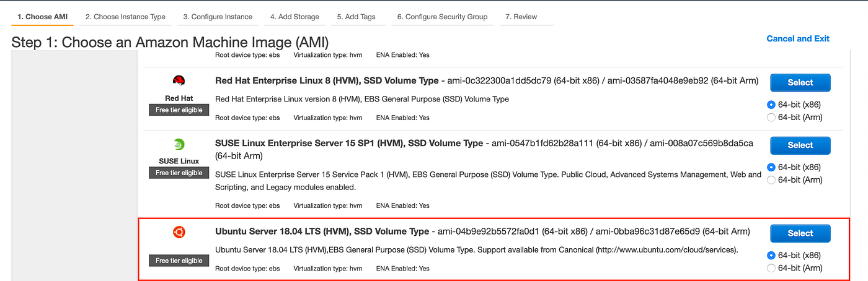Click Select for Red Hat Enterprise Linux 8
868x281 pixels.
point(800,82)
